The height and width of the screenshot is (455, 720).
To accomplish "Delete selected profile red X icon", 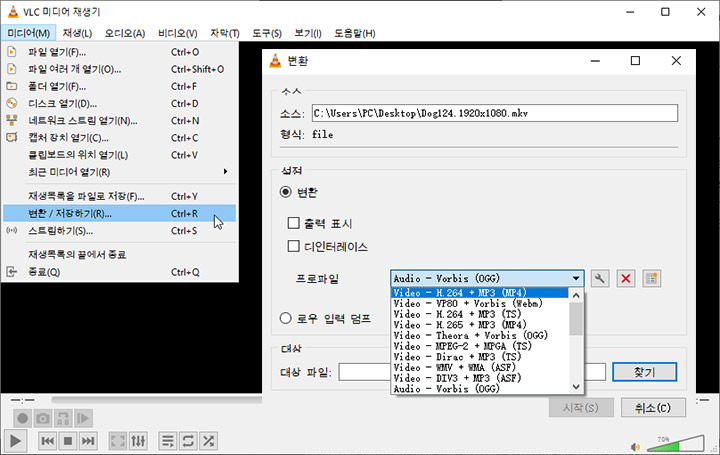I will click(625, 279).
